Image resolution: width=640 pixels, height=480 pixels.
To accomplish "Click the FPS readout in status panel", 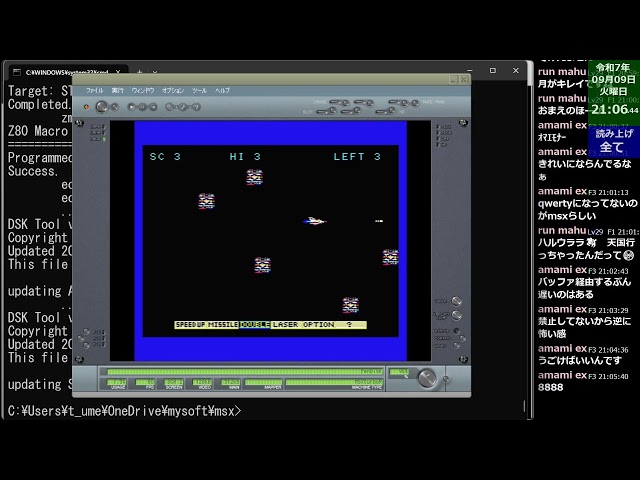I will [x=145, y=382].
